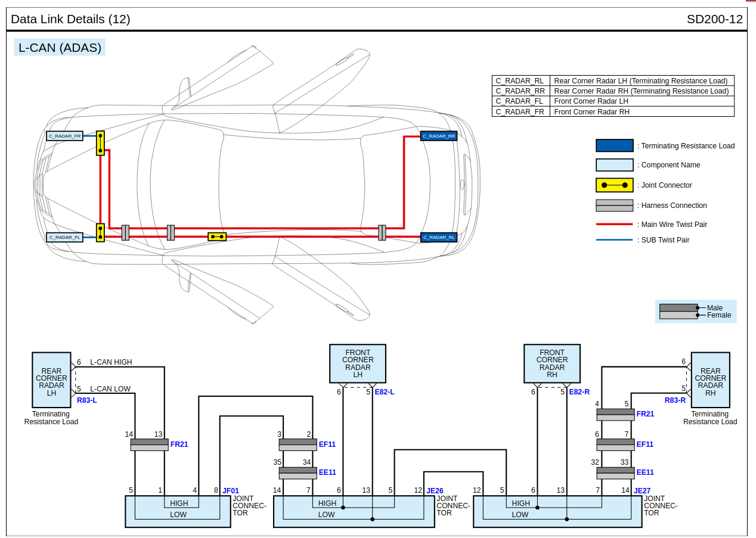
Task: Click the REAR CORNER RADAR LH component box
Action: click(51, 381)
